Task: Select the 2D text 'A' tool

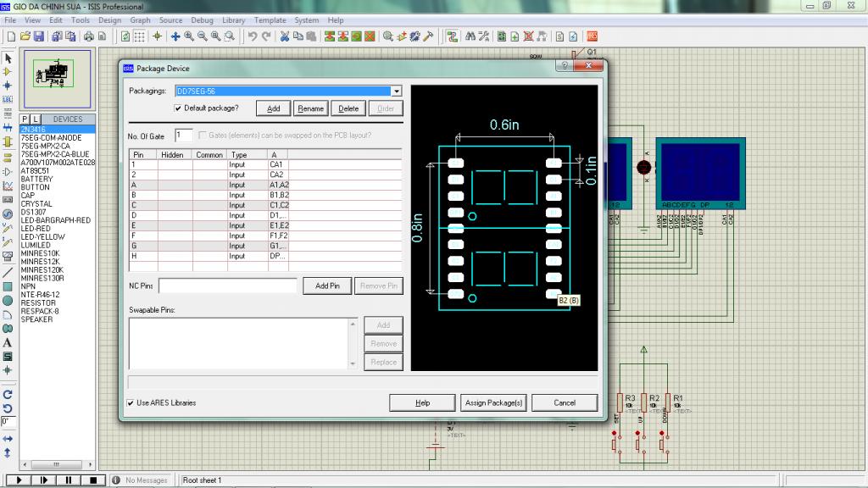Action: [8, 343]
